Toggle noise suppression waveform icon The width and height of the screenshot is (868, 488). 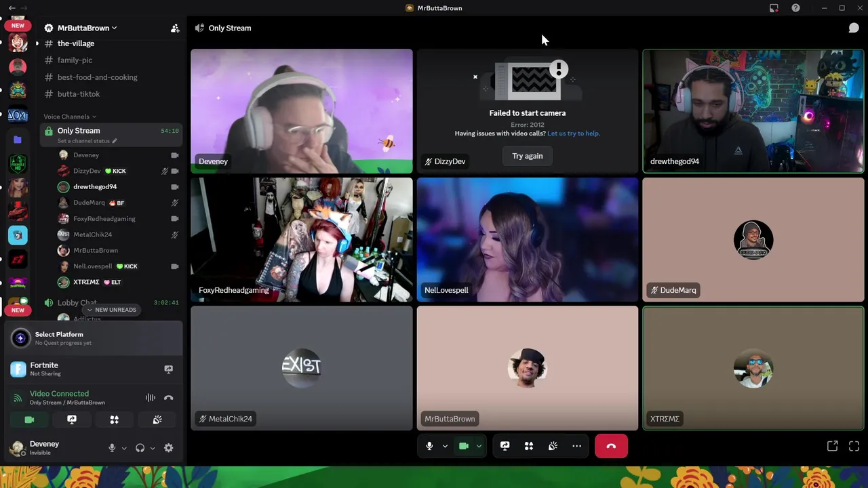[x=150, y=398]
